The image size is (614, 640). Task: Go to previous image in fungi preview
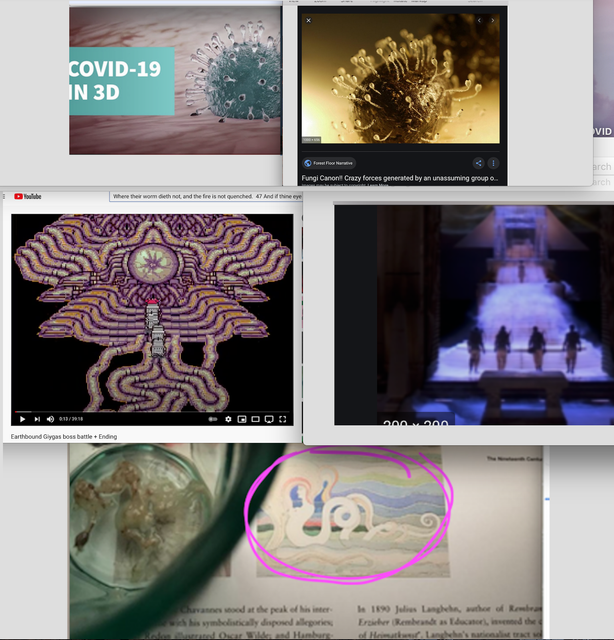pyautogui.click(x=479, y=20)
